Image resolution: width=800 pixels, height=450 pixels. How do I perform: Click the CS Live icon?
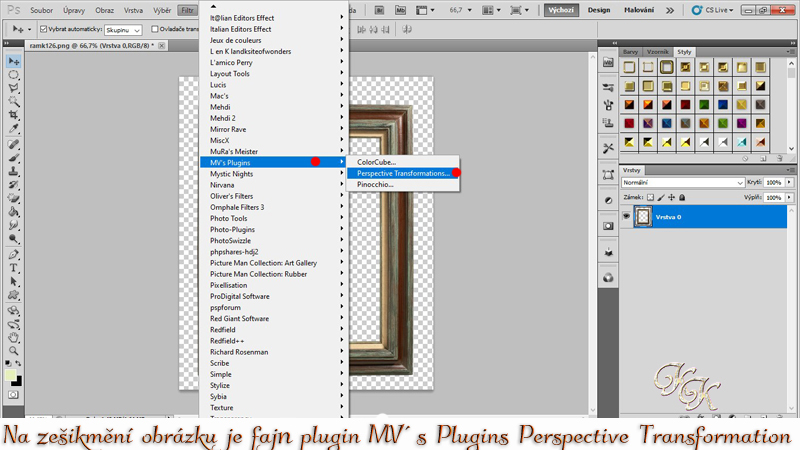696,10
